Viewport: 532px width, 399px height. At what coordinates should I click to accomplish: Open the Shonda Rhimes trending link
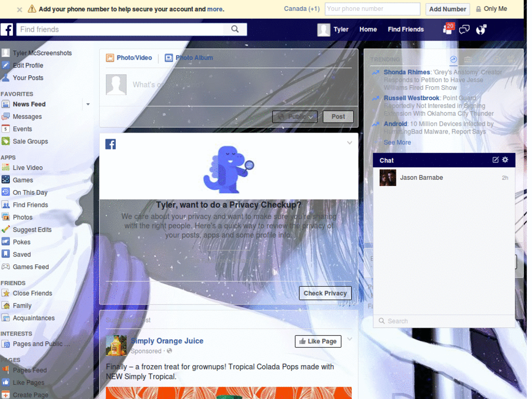click(x=407, y=72)
